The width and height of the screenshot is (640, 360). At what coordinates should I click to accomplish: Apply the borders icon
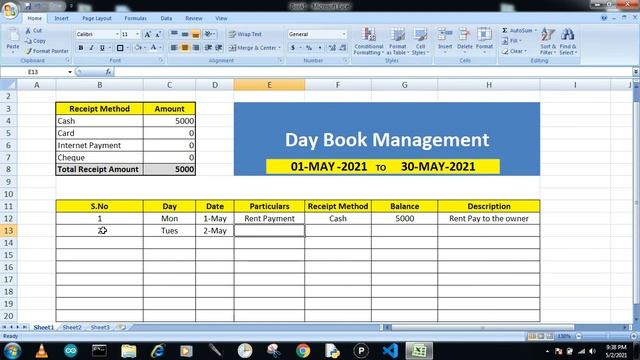pyautogui.click(x=120, y=48)
